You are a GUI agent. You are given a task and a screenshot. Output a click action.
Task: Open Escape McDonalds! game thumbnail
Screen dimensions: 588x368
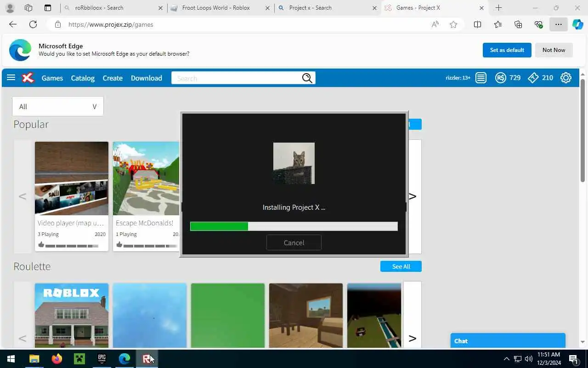coord(146,178)
